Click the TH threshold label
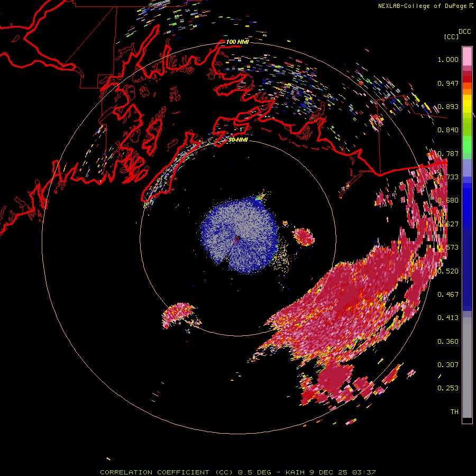This screenshot has height=476, width=476. [454, 412]
